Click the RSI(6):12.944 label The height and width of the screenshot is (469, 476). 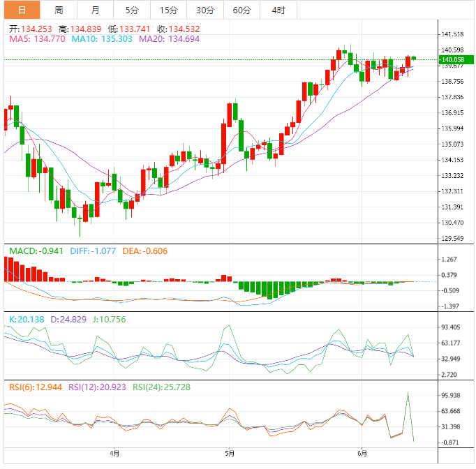(36, 387)
